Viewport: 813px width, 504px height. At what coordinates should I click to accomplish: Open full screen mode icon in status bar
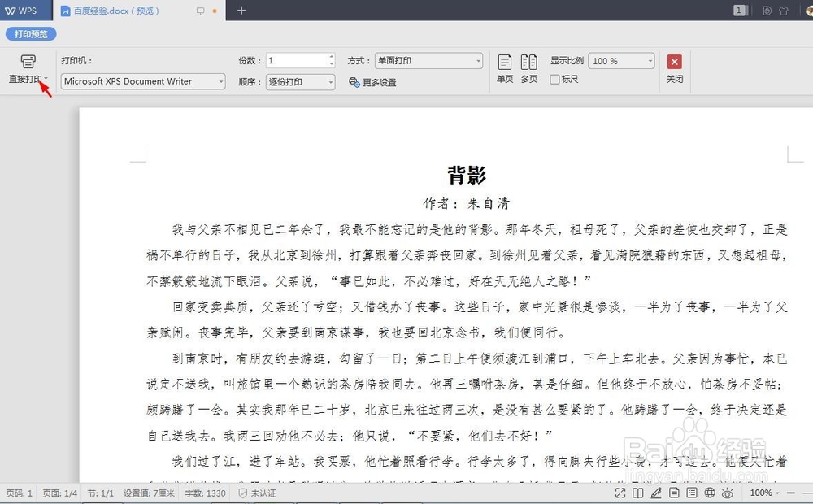(620, 493)
